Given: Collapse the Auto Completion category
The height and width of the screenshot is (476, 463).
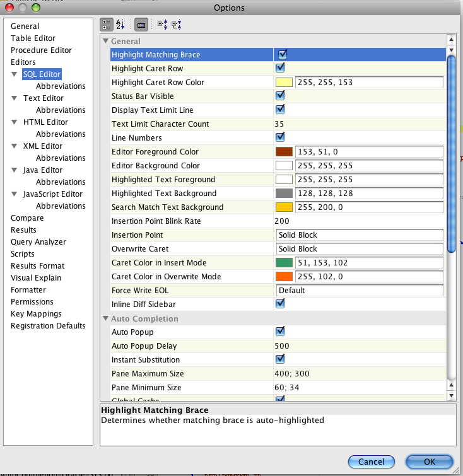Looking at the screenshot, I should (x=105, y=318).
